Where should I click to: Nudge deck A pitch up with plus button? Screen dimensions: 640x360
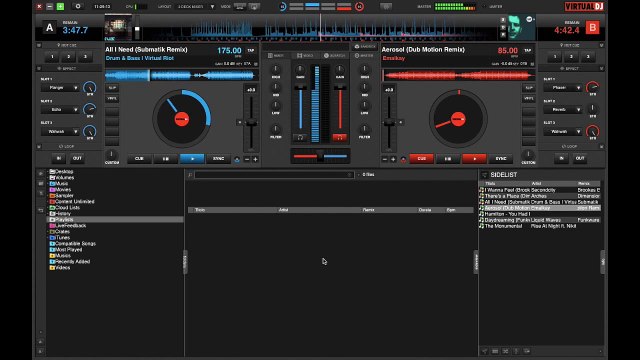click(x=256, y=159)
